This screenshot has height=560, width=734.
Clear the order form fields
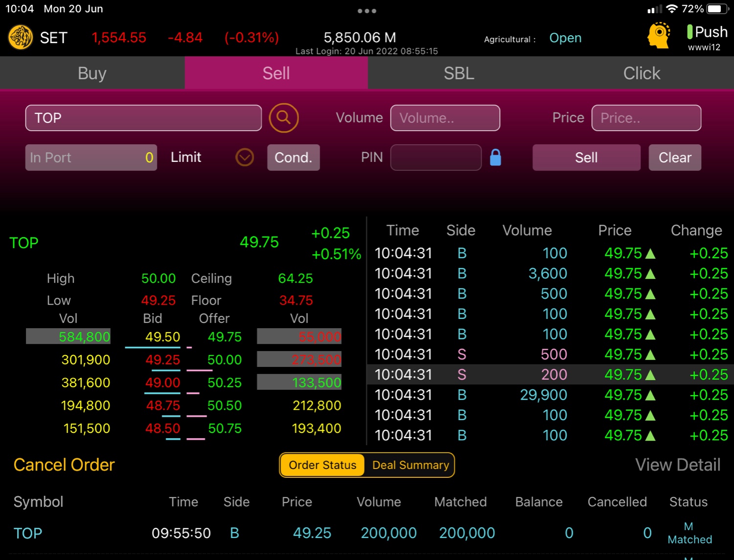coord(675,157)
